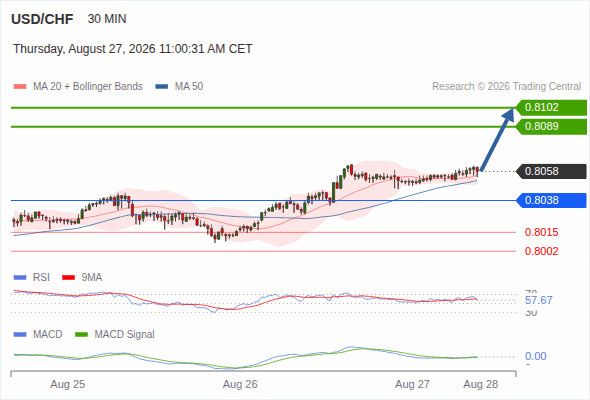The image size is (590, 400).
Task: Click the 0.8002 support level label
Action: (541, 251)
